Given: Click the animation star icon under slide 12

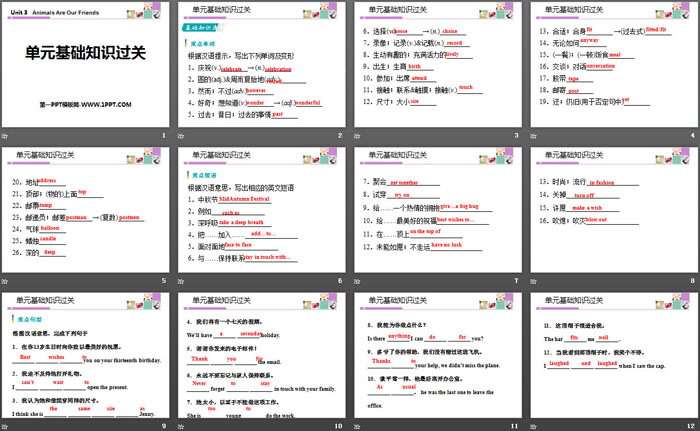Looking at the screenshot, I should pyautogui.click(x=533, y=427).
